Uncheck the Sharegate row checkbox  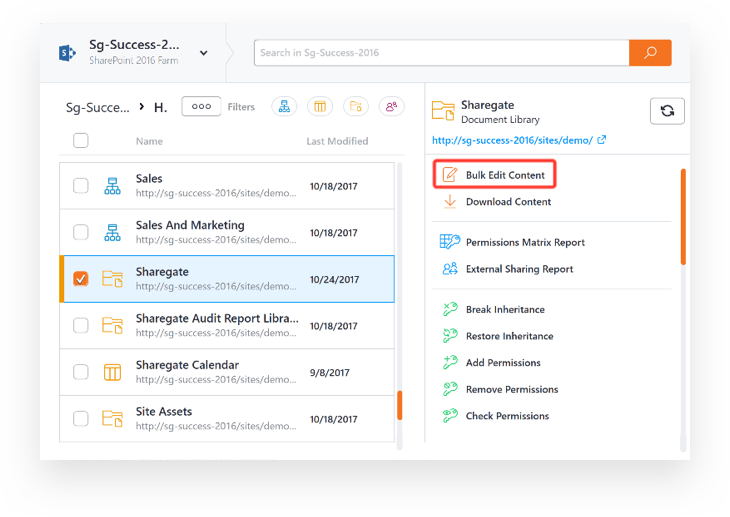81,279
